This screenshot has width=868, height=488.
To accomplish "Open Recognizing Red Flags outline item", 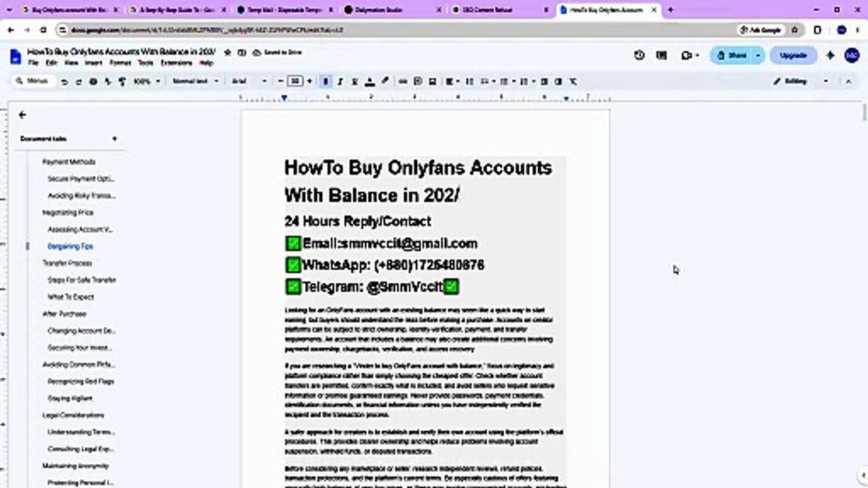I will (81, 382).
